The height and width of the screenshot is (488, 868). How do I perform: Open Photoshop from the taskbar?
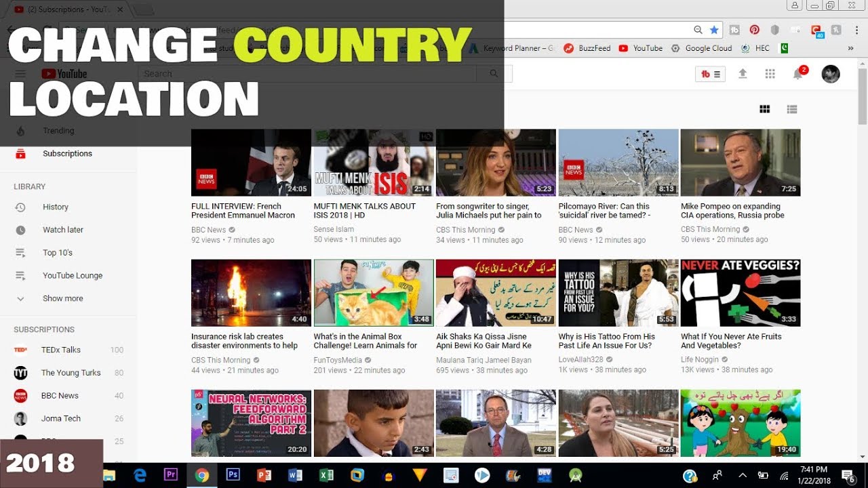tap(233, 475)
